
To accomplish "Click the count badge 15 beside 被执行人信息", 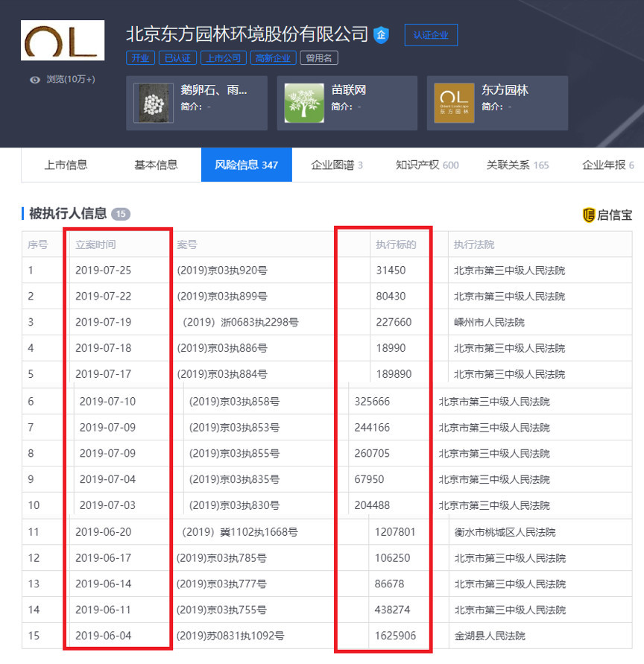I will point(121,215).
